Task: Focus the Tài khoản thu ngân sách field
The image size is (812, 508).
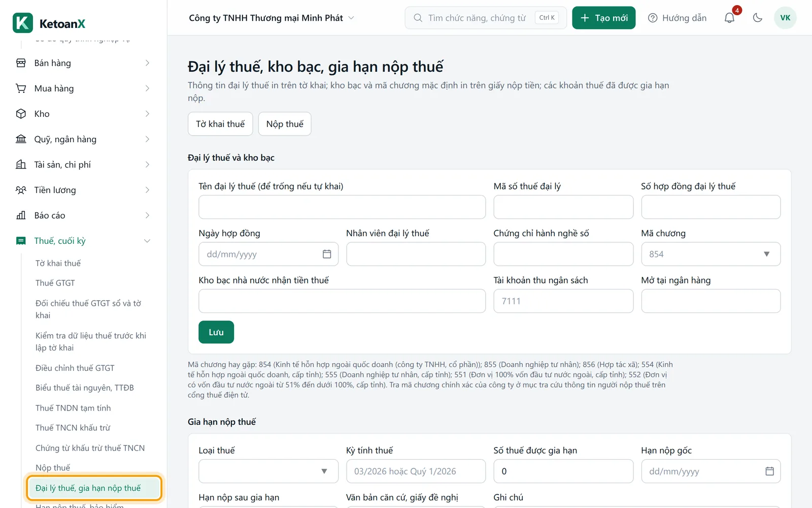Action: [x=563, y=301]
